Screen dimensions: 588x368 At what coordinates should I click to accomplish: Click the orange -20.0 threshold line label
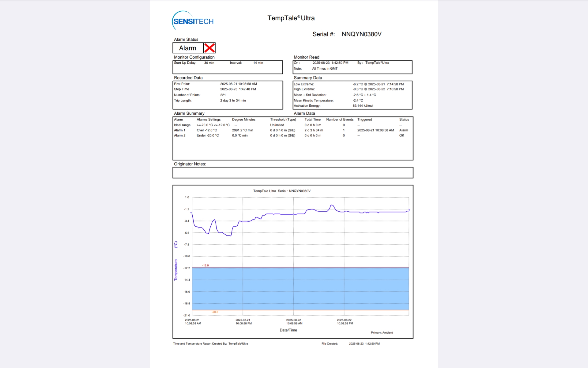click(x=215, y=312)
